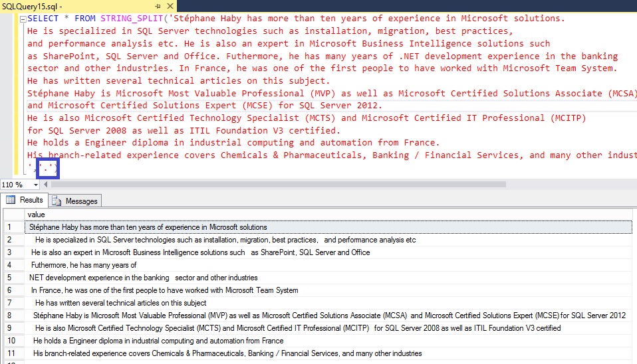
Task: Click the SELECT keyword in the query
Action: [x=43, y=19]
